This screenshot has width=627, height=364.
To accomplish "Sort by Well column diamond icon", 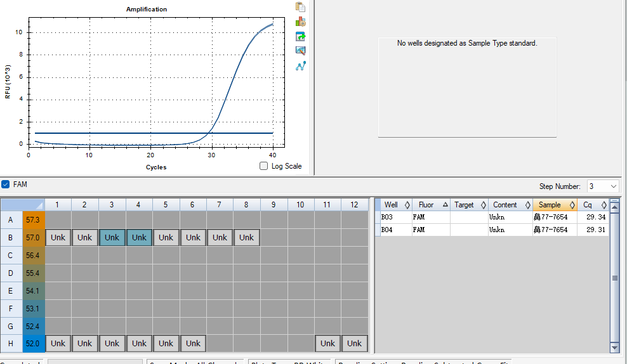I will [407, 205].
